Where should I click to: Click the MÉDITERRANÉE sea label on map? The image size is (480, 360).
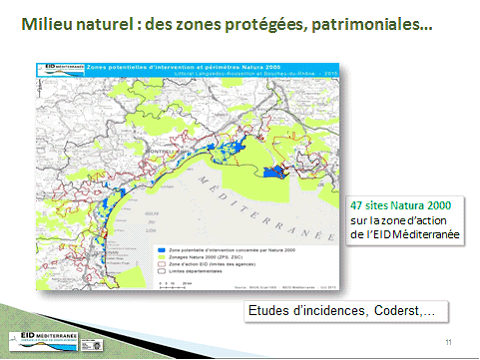(266, 208)
